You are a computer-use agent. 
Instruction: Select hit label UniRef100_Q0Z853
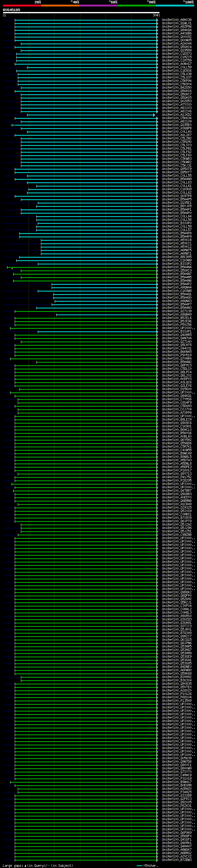click(x=177, y=101)
